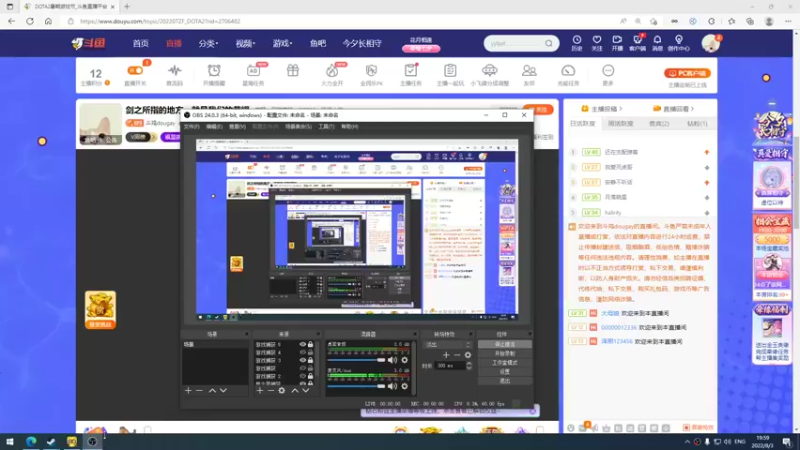Screen dimensions: 800x450
Task: Adjust the 300 ms duration stepper arrows
Action: point(469,365)
